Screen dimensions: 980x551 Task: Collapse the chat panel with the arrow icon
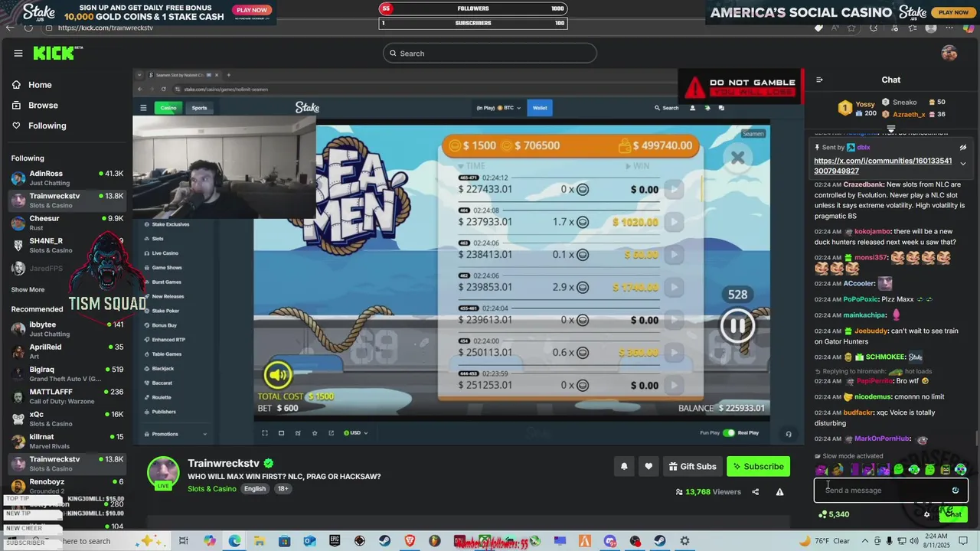tap(819, 80)
